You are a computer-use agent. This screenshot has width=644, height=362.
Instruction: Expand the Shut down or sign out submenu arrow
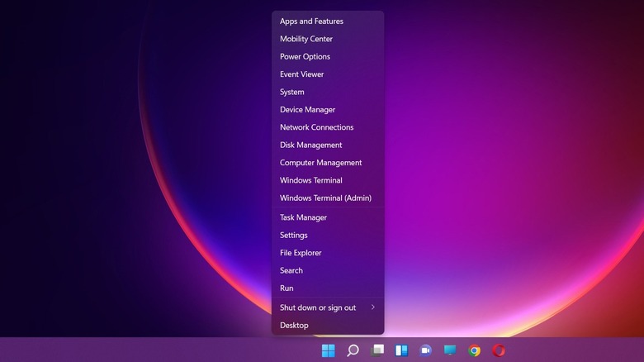click(372, 307)
